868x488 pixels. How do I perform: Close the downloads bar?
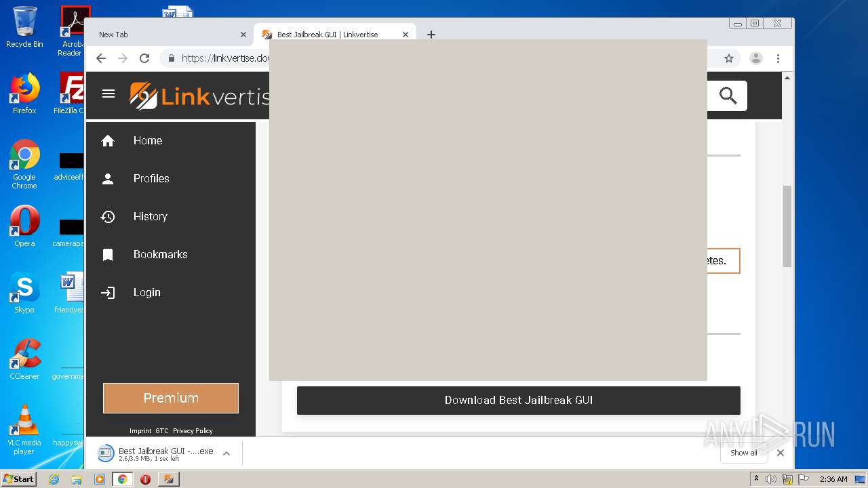click(781, 453)
